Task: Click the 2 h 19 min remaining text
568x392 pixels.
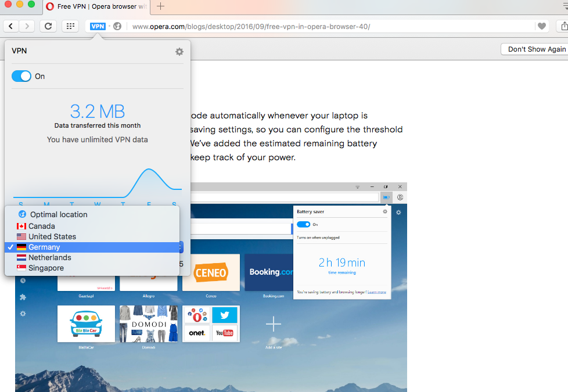Action: click(342, 262)
